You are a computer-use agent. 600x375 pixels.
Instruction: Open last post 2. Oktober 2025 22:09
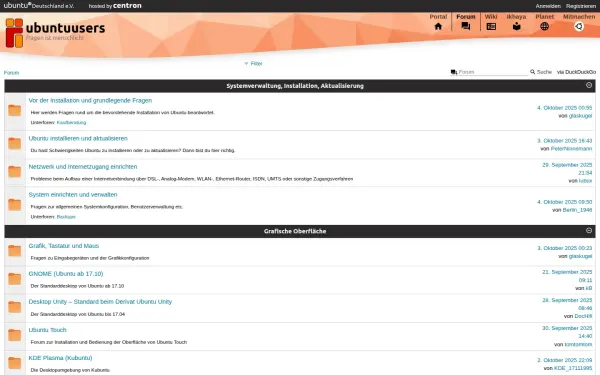pos(564,360)
